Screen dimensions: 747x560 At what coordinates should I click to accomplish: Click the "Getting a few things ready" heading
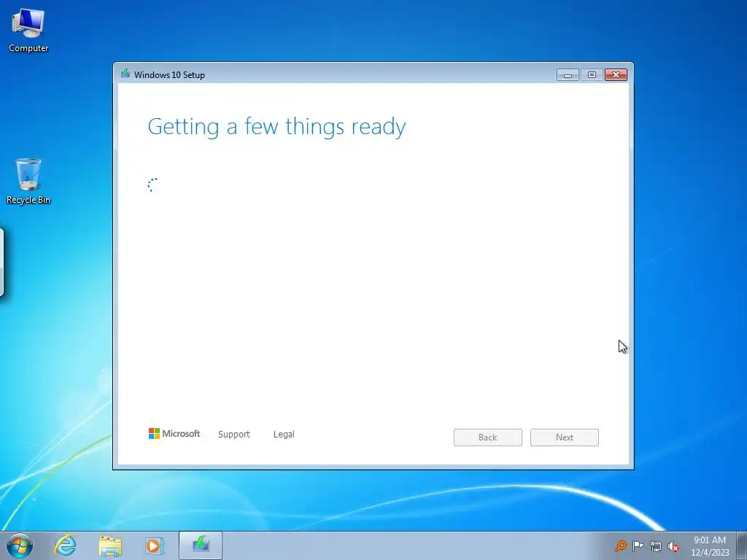[276, 127]
